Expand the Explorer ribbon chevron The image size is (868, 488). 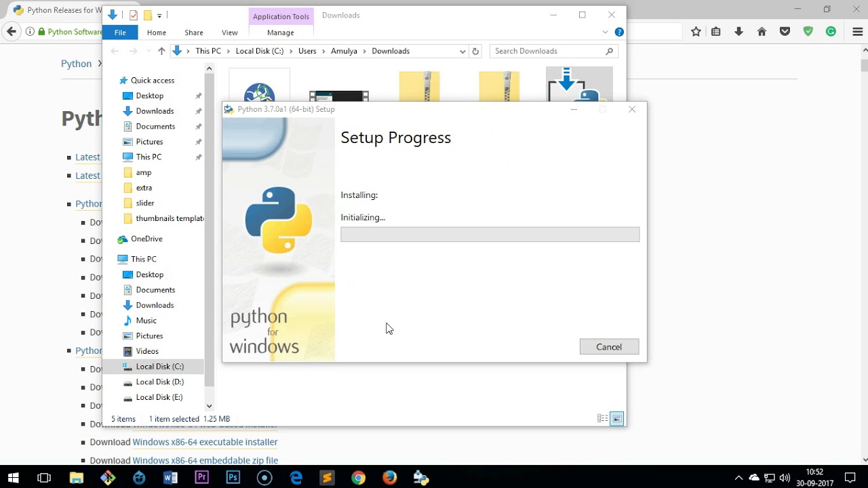[606, 32]
